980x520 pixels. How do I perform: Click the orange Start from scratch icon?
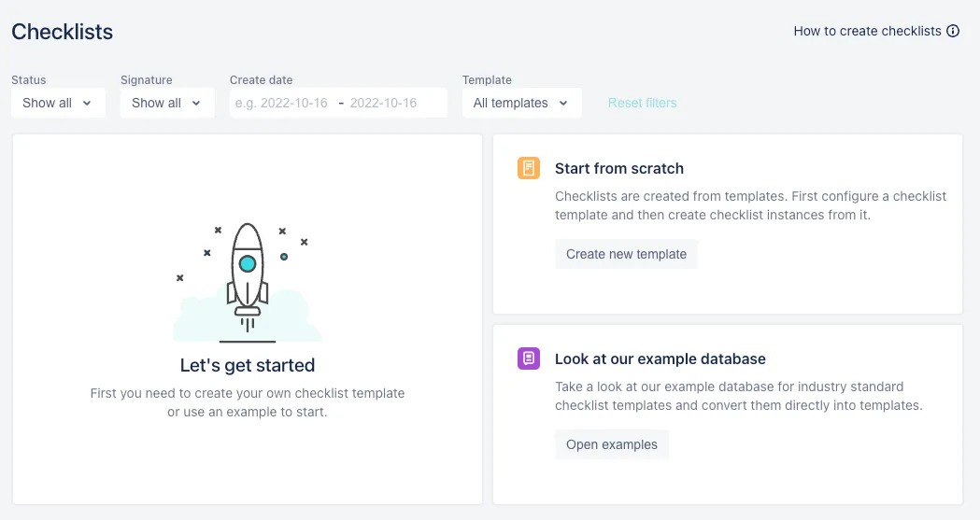coord(528,168)
